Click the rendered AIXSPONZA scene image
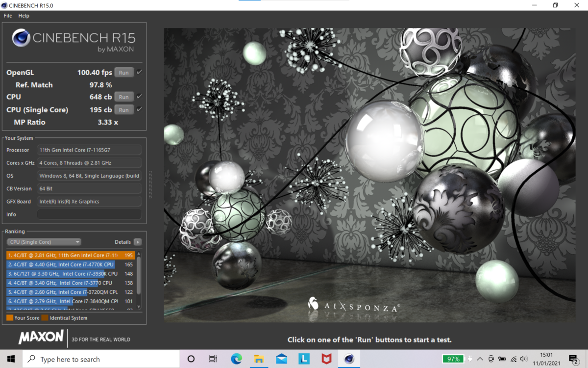 (x=370, y=175)
